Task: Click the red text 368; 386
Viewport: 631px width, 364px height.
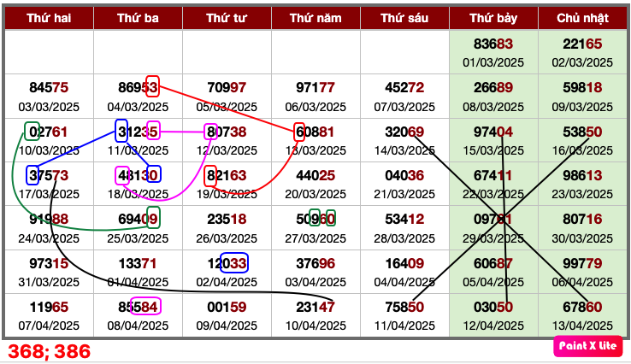Action: click(x=50, y=351)
